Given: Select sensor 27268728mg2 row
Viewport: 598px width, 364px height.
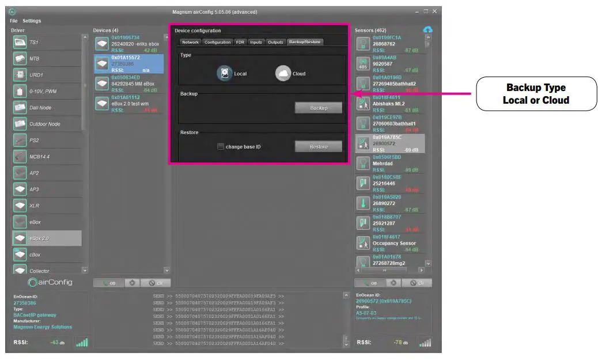Looking at the screenshot, I should pyautogui.click(x=390, y=261).
